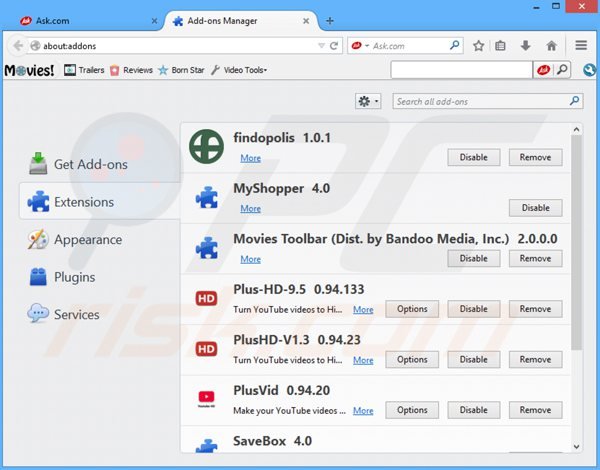Open More link for findopolis
Image resolution: width=600 pixels, height=470 pixels.
251,158
